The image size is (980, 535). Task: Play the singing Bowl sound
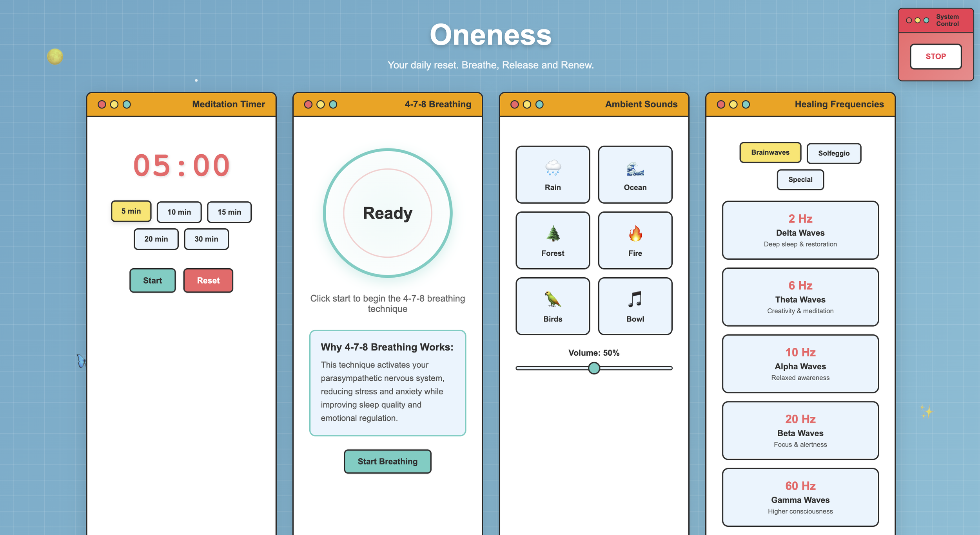[635, 306]
